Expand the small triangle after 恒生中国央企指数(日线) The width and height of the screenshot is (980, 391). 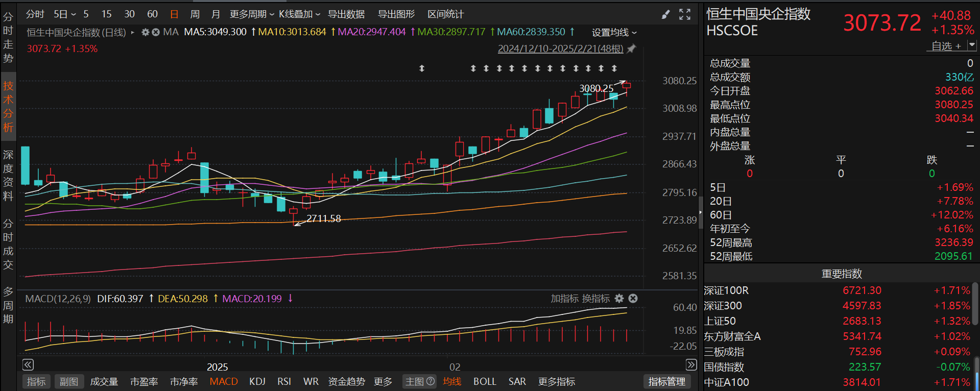[133, 32]
